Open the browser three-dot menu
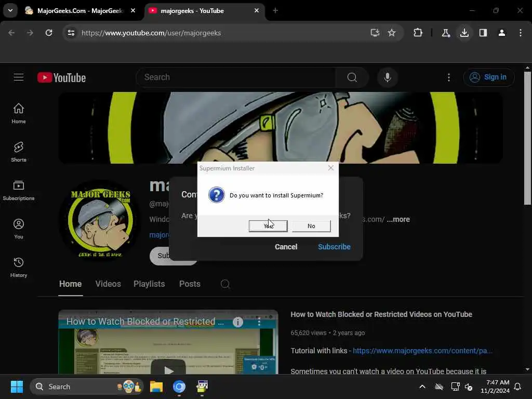Screen dimensions: 532x399 point(520,33)
